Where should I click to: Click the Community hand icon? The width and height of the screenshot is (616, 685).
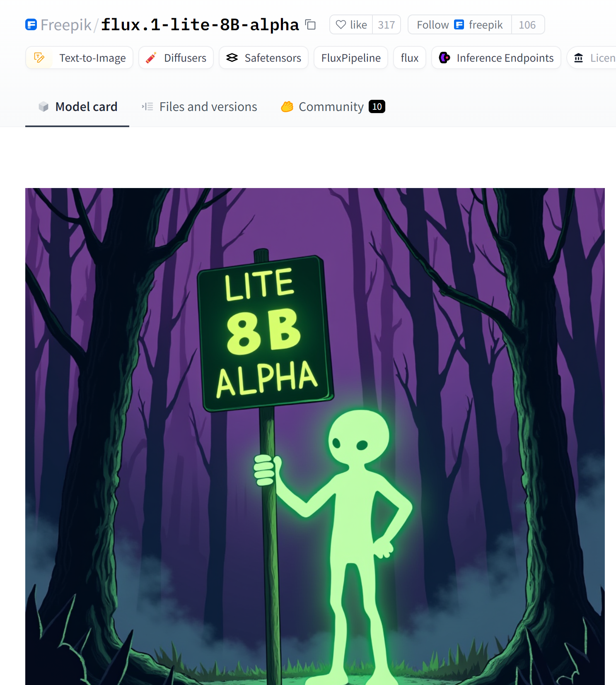287,107
